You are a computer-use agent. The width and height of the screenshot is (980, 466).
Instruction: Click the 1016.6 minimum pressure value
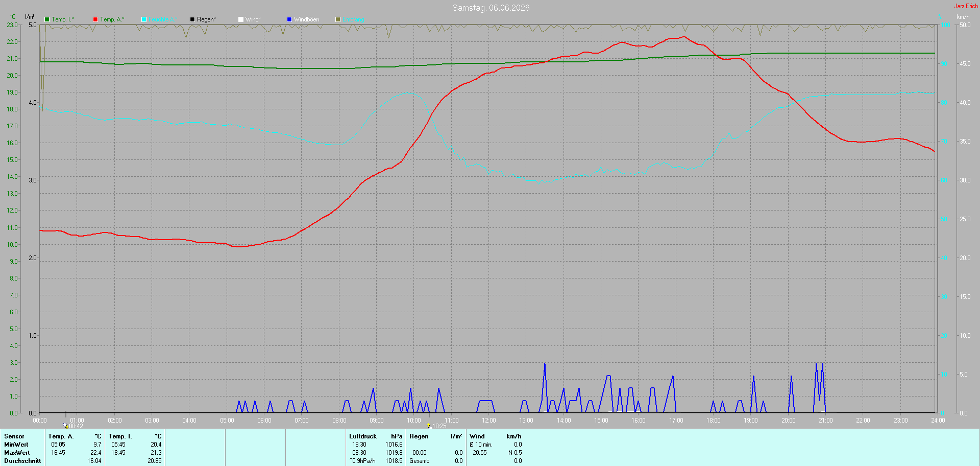coord(394,445)
